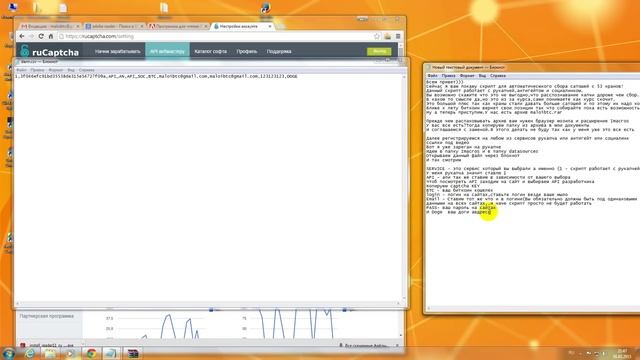Click the WinRAR taskbar icon
The image size is (640, 360).
click(x=133, y=353)
